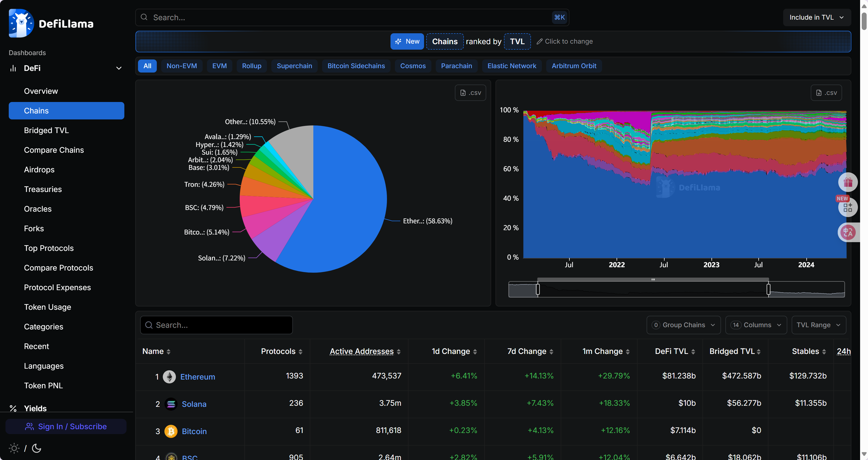Click the left handle of chart range slider

pos(538,289)
